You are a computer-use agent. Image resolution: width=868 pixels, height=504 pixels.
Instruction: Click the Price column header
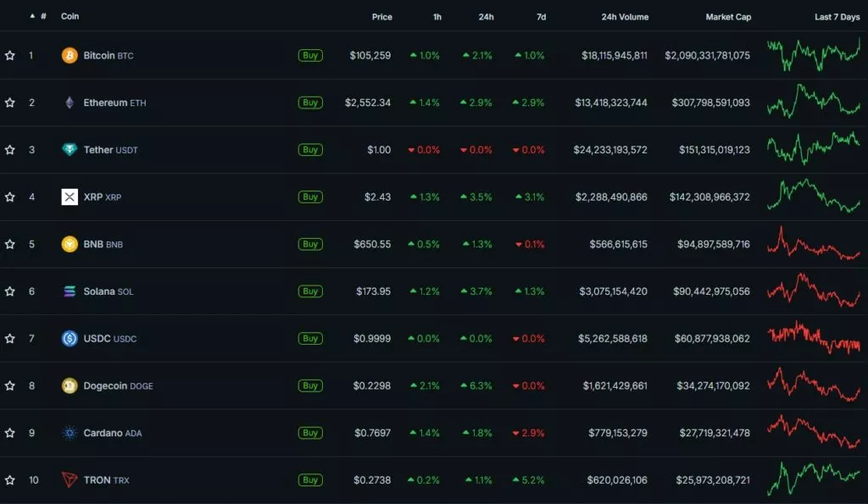click(x=381, y=17)
